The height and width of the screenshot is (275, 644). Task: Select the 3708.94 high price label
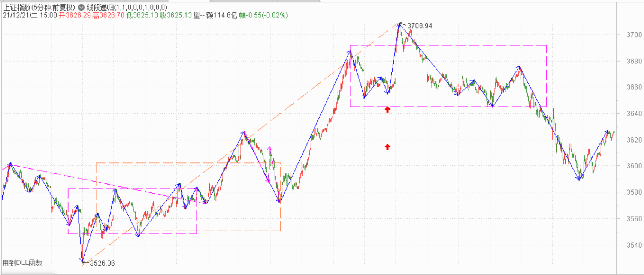click(420, 26)
